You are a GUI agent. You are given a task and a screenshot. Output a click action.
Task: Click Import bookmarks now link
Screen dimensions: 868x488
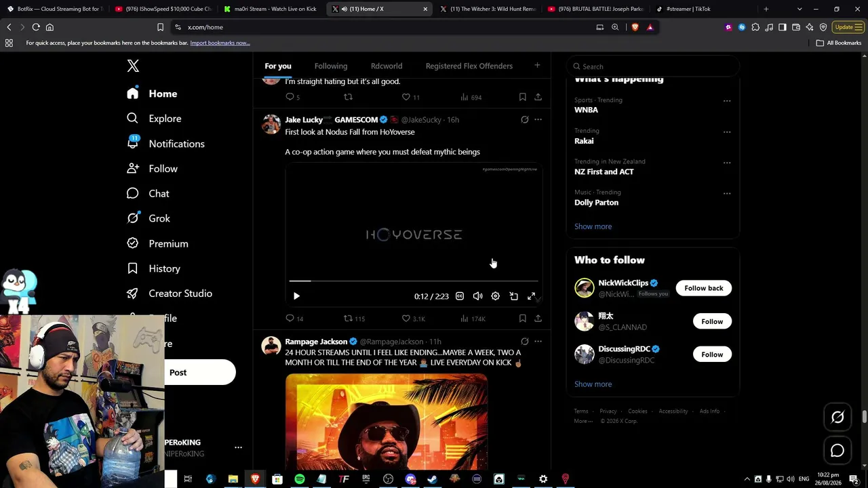[x=220, y=43]
